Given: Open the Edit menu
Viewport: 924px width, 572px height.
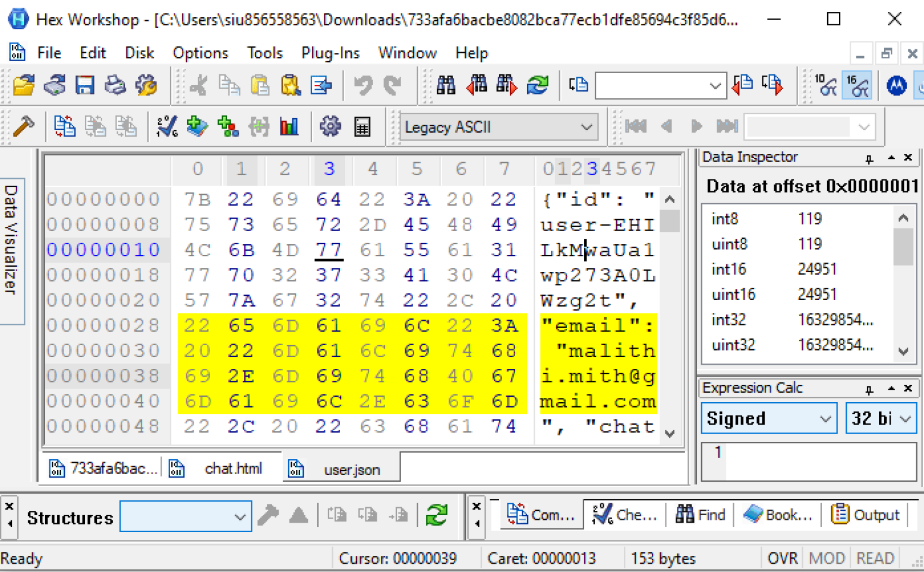Looking at the screenshot, I should coord(93,53).
